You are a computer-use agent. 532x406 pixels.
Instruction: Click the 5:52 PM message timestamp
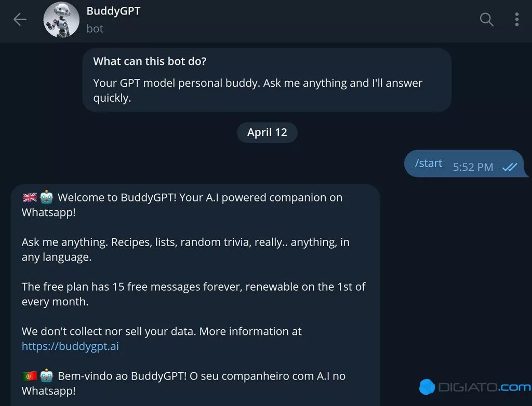click(473, 167)
